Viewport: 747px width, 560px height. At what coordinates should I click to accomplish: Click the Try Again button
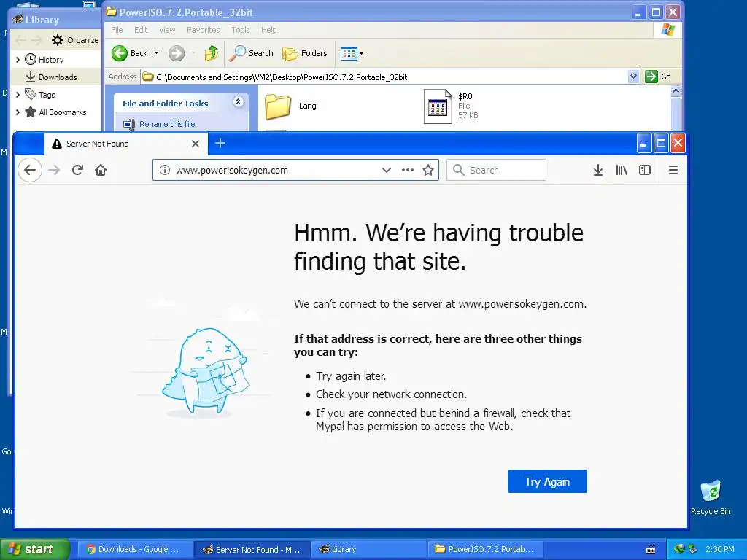547,481
